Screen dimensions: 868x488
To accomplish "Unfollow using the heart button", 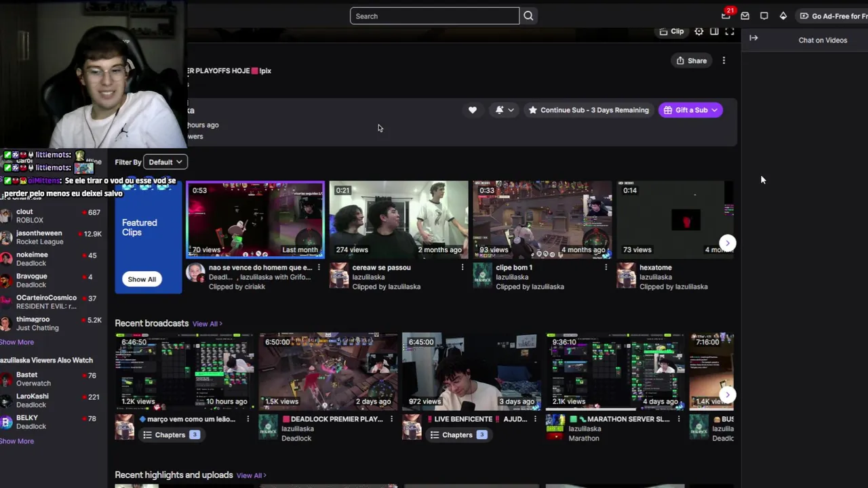I will coord(473,110).
